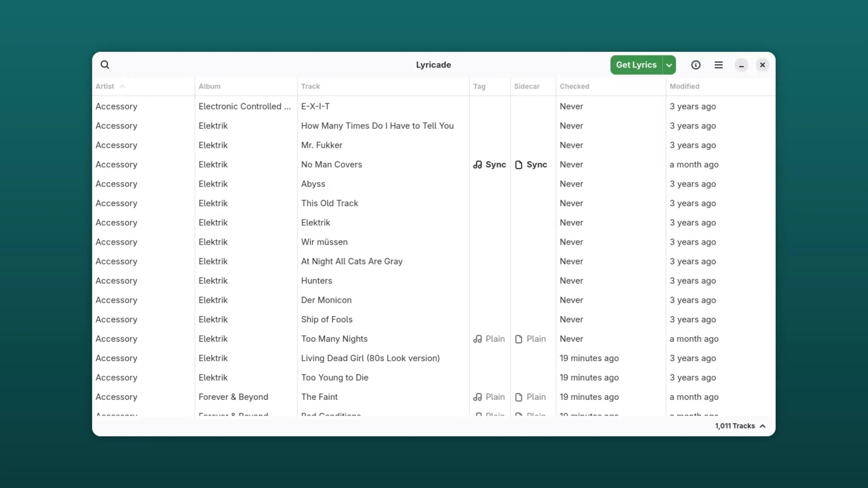This screenshot has width=868, height=488.
Task: Select the Electronic Controlled album cell
Action: click(x=245, y=106)
